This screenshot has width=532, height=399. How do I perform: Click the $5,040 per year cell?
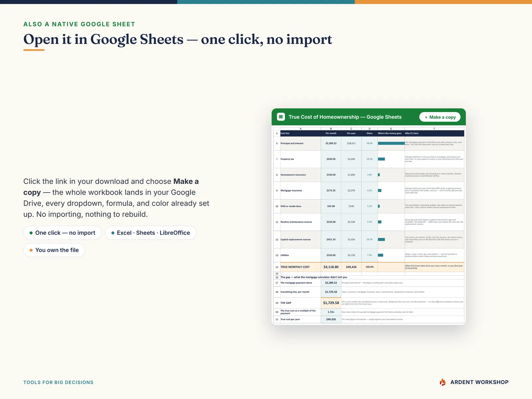[351, 159]
